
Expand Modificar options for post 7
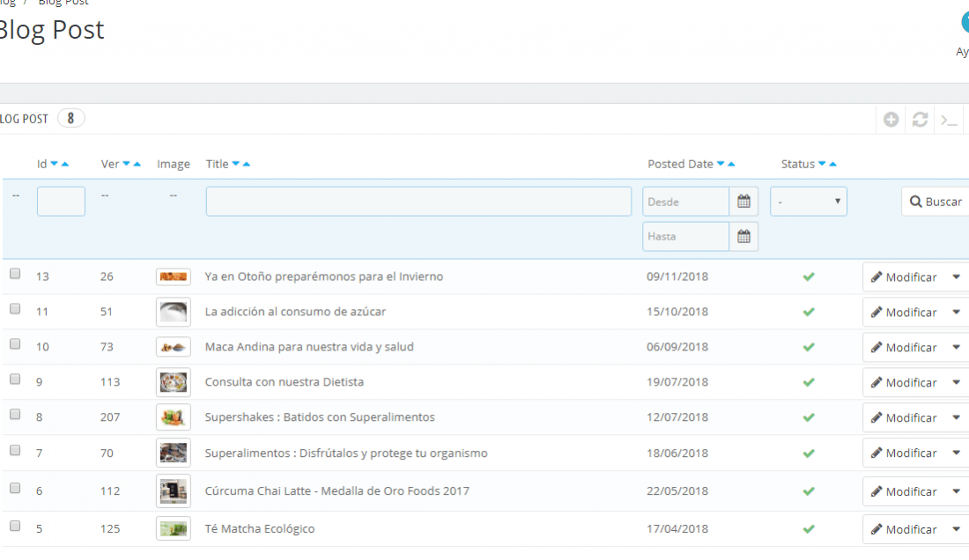956,453
